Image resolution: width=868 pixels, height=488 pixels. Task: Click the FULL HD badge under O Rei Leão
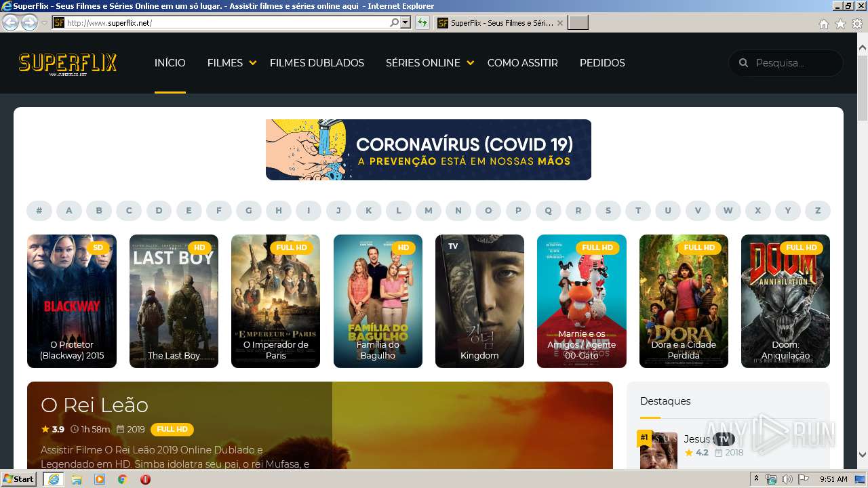point(172,429)
